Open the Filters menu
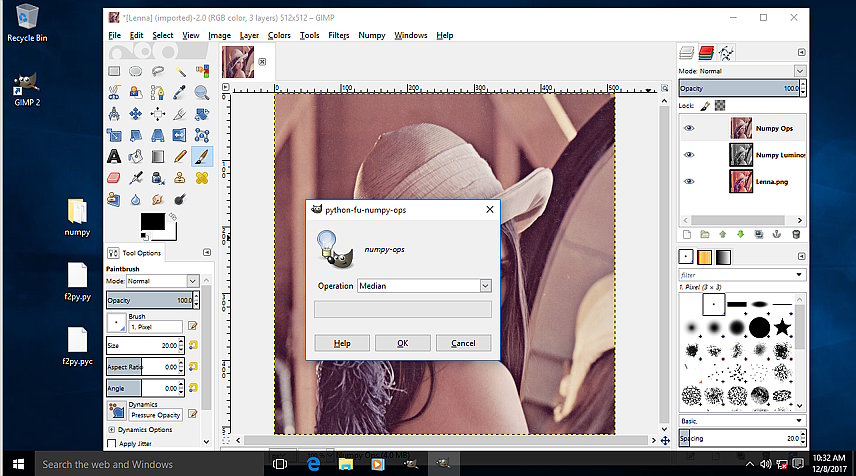The height and width of the screenshot is (476, 856). (338, 35)
